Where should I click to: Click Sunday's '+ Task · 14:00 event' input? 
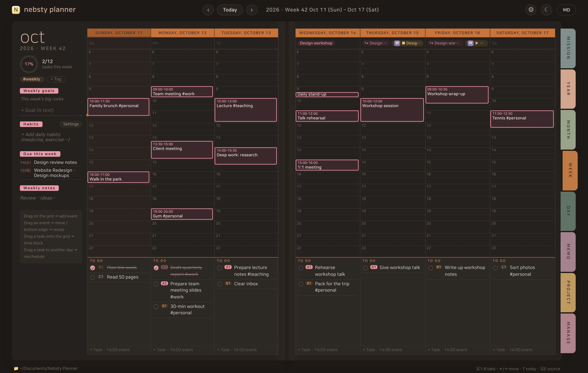(x=119, y=350)
